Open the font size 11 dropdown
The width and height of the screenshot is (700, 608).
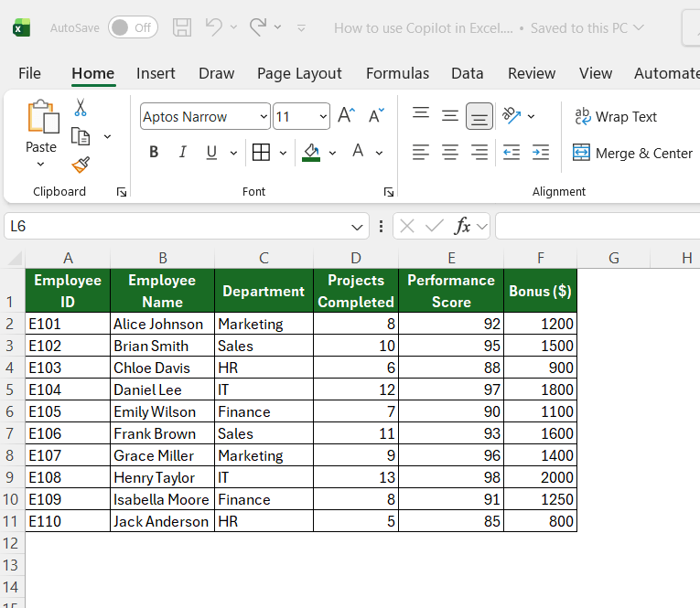click(x=323, y=116)
